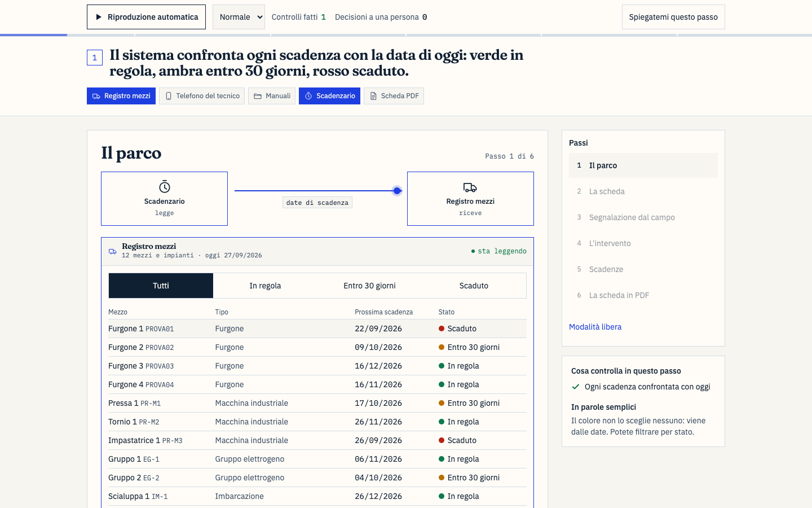Click the Il parco section heading
The width and height of the screenshot is (812, 508).
click(131, 153)
